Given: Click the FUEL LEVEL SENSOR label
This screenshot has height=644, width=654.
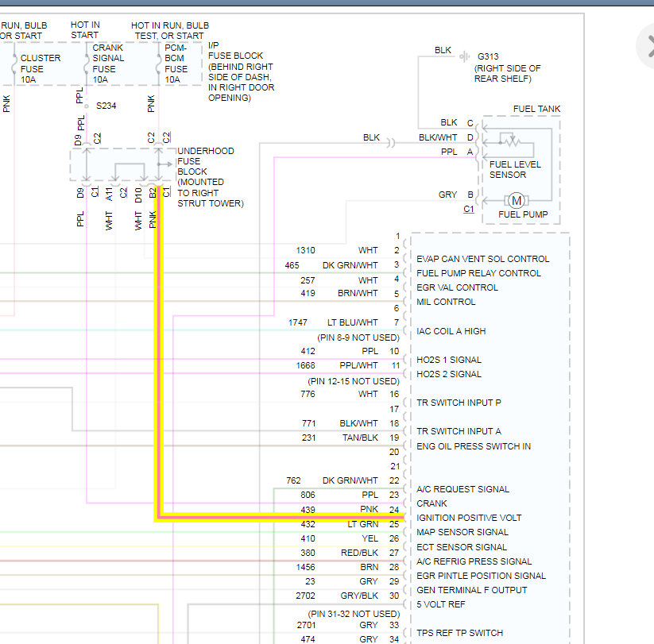Looking at the screenshot, I should (x=515, y=170).
